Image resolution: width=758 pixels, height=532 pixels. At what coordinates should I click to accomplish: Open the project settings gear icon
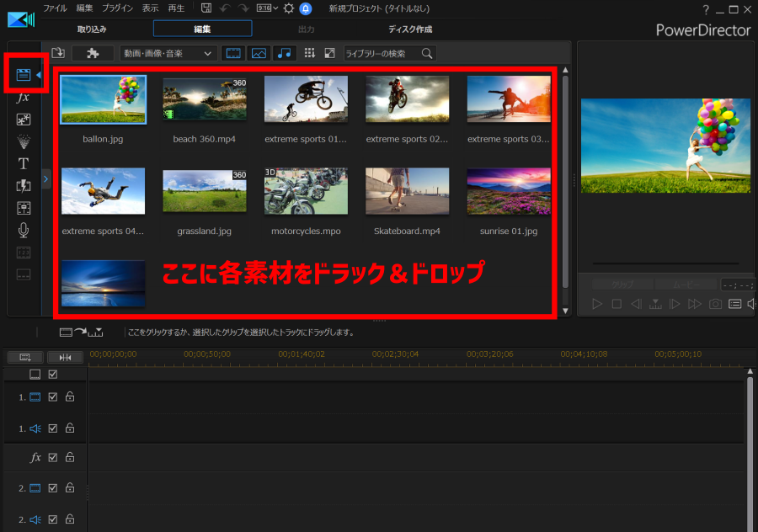[x=288, y=8]
